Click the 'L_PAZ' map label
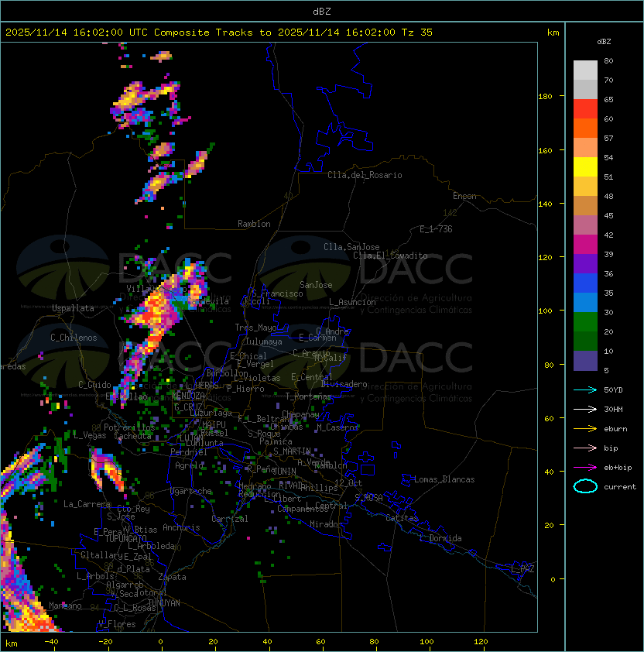Image resolution: width=644 pixels, height=652 pixels. (x=523, y=569)
